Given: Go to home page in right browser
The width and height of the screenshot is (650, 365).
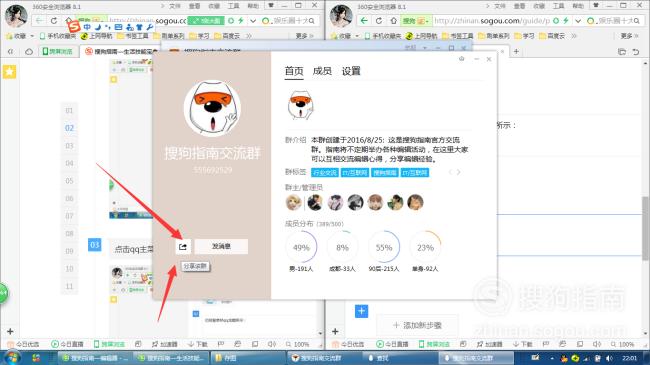Looking at the screenshot, I should point(393,21).
